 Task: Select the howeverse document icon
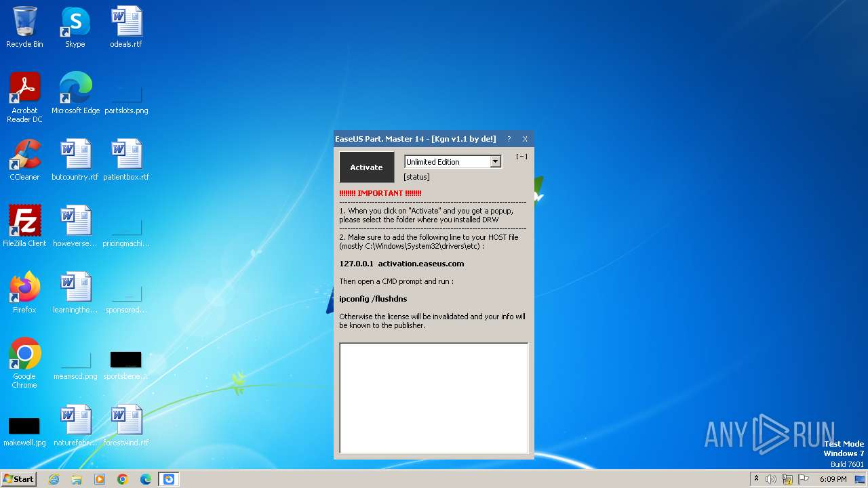click(x=75, y=226)
